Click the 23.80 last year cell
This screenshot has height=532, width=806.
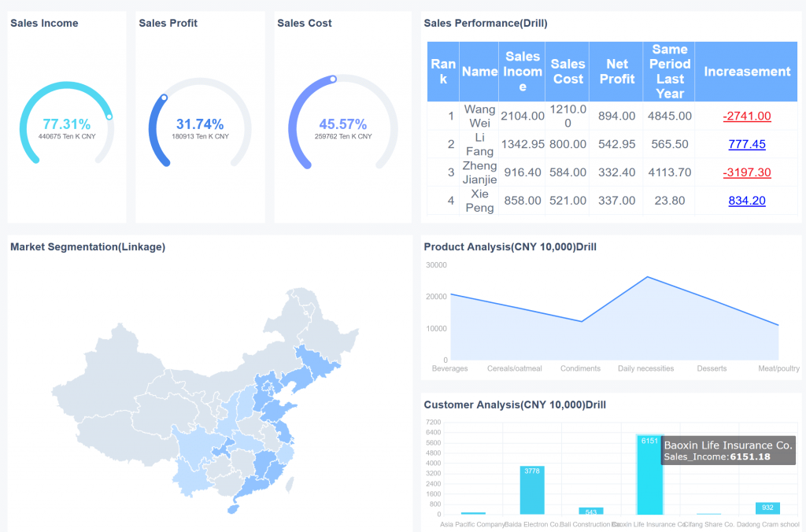click(x=669, y=201)
